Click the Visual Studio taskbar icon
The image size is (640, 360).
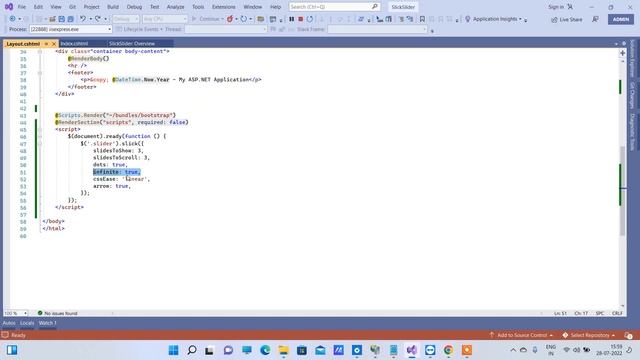pyautogui.click(x=411, y=350)
